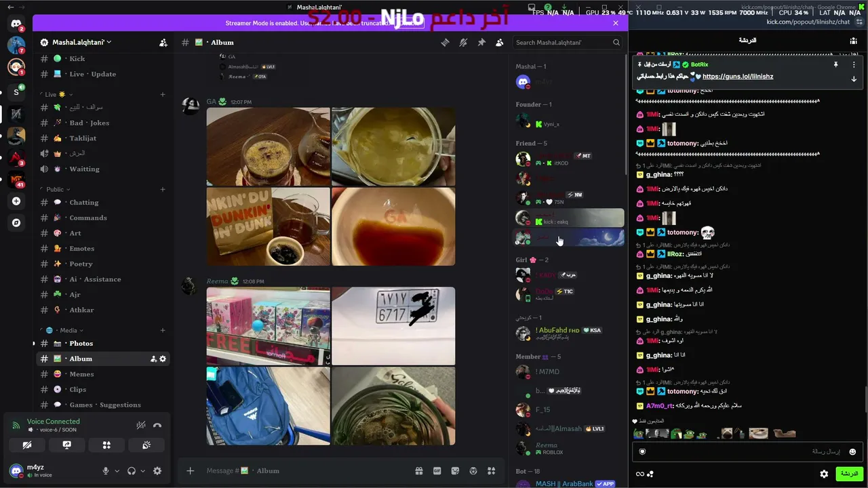This screenshot has height=488, width=868.
Task: Share your screen in voice panel
Action: 66,445
